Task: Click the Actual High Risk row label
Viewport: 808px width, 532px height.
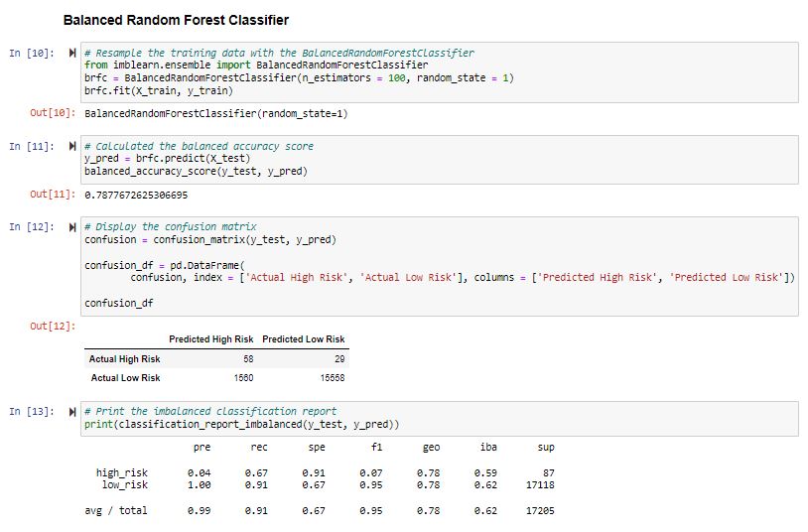Action: pos(124,358)
